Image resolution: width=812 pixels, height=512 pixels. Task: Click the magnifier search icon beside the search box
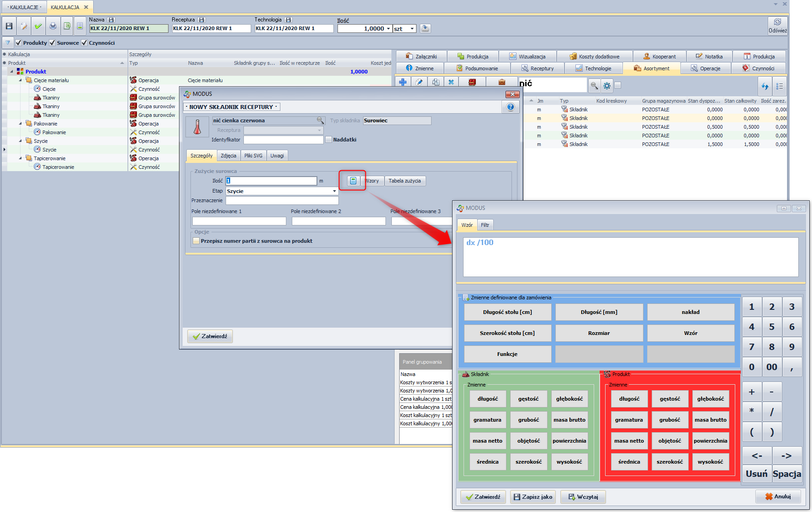pos(594,85)
